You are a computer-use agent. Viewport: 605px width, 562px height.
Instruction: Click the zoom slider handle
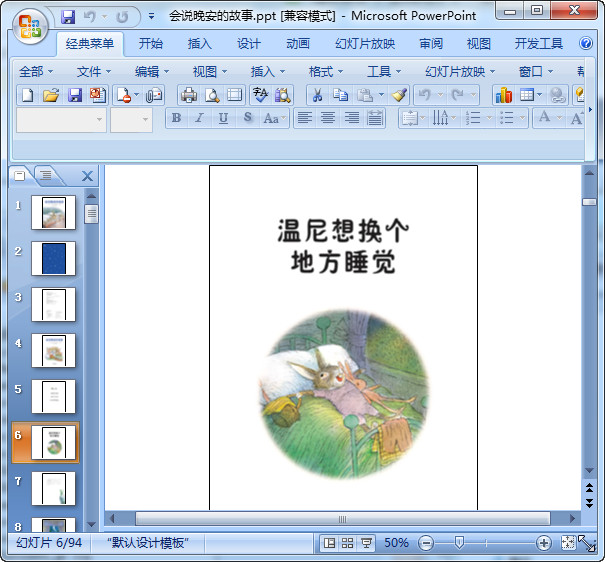pyautogui.click(x=459, y=542)
